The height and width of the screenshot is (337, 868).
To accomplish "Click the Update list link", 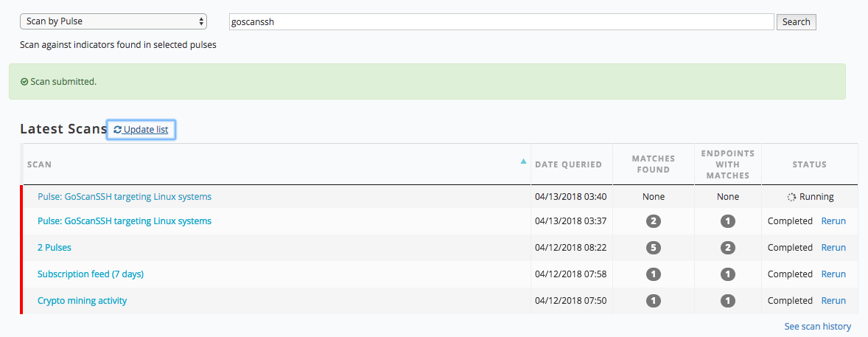I will [x=145, y=130].
